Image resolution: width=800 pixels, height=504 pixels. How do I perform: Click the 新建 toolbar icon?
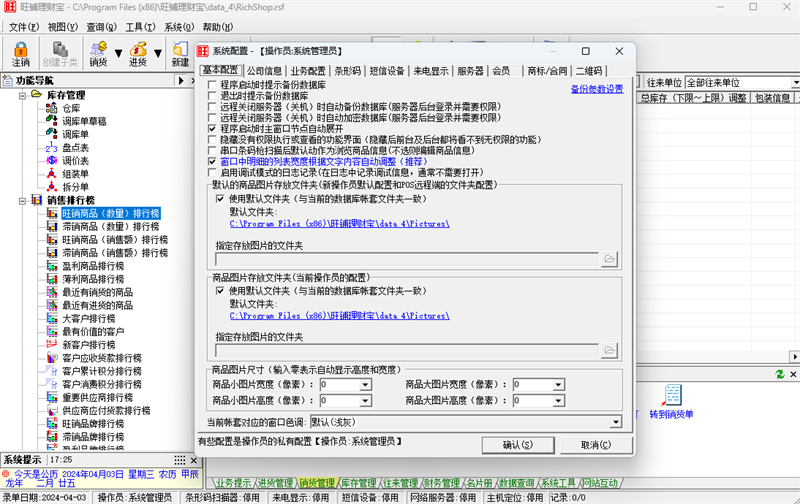(x=180, y=54)
